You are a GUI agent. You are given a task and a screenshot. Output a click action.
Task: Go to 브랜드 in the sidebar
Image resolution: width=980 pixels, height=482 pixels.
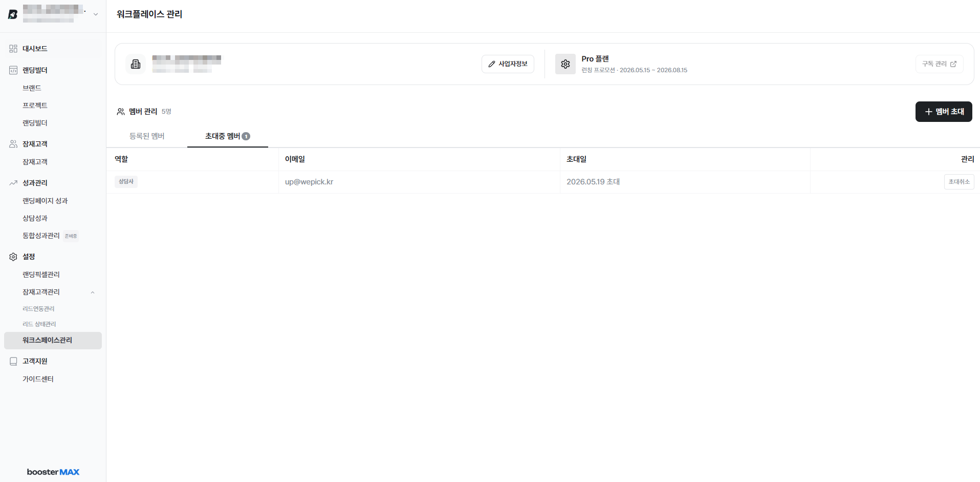click(x=32, y=88)
